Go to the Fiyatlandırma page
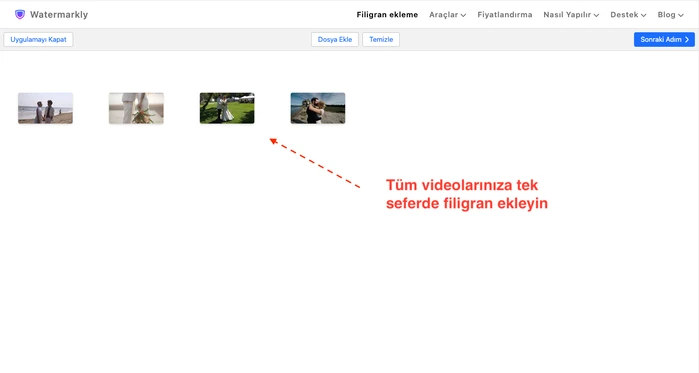This screenshot has width=699, height=373. coord(505,15)
